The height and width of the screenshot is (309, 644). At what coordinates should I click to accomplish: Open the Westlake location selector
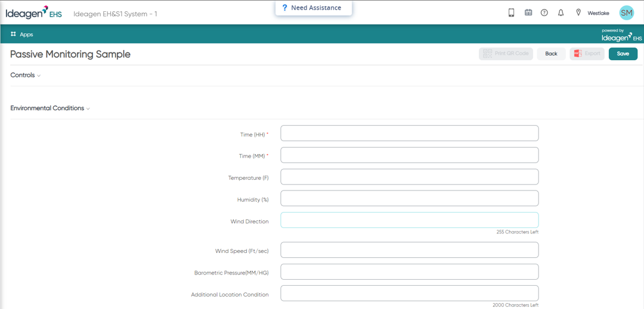point(598,13)
